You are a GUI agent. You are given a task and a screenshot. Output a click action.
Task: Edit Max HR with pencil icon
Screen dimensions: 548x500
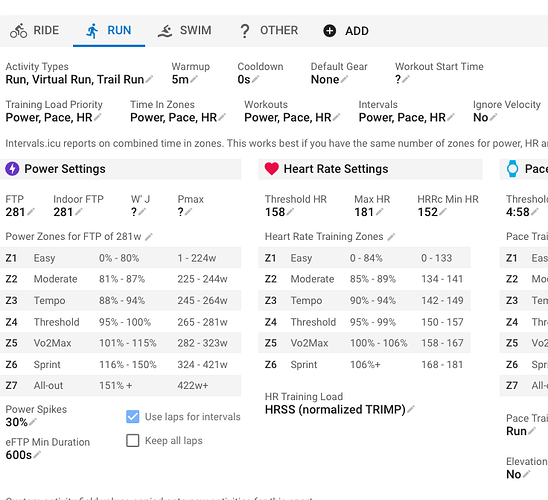380,212
